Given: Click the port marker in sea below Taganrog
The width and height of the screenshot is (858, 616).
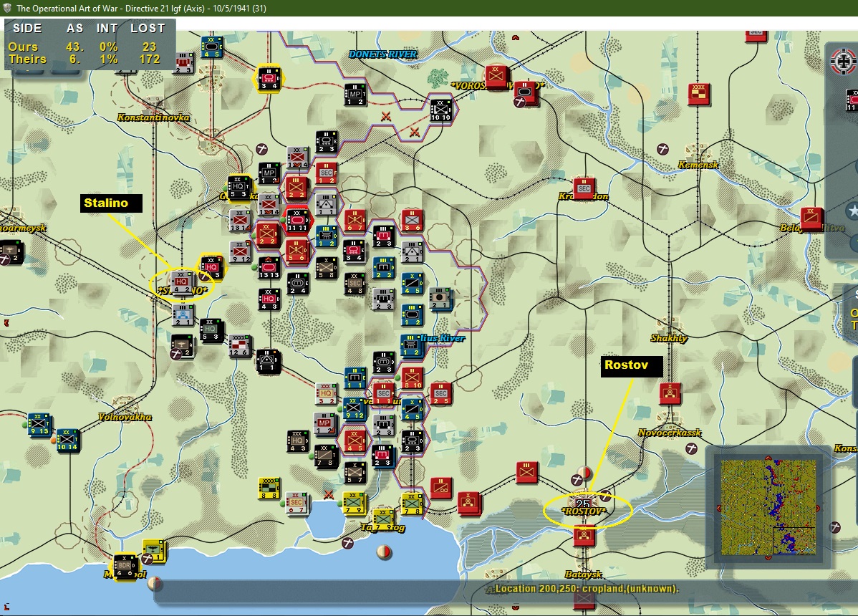Looking at the screenshot, I should [385, 552].
